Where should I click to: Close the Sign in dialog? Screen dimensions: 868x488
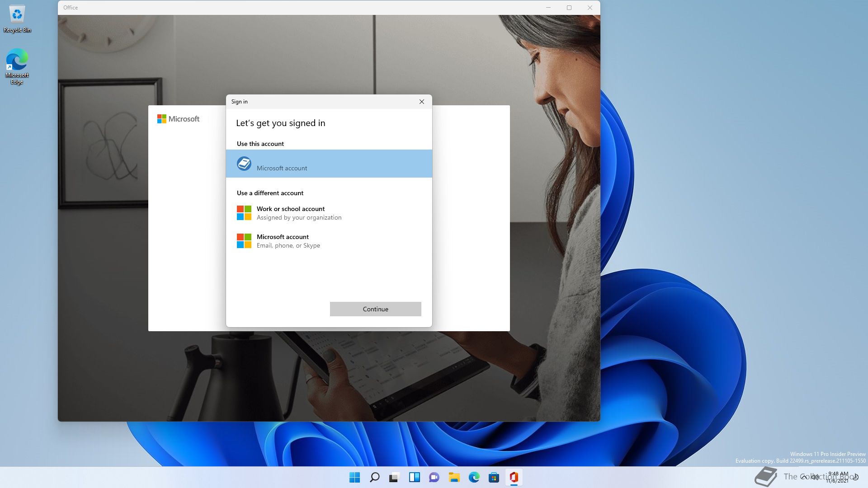pyautogui.click(x=422, y=102)
